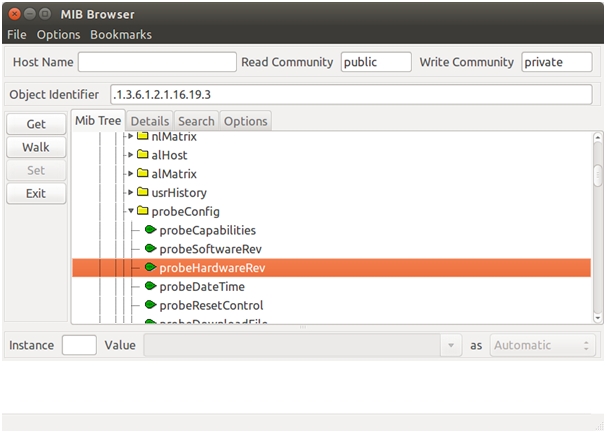
Task: Click the green leaf icon beside probeDateTime
Action: [x=150, y=287]
